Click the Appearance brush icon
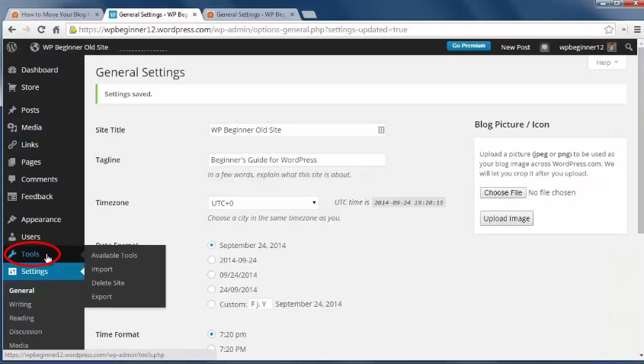644x364 pixels. coord(12,220)
